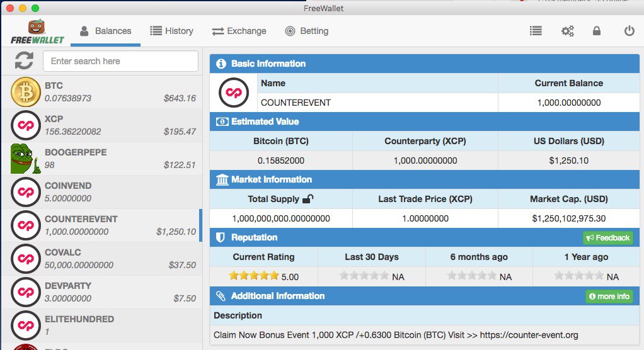The width and height of the screenshot is (644, 350).
Task: Open the Exchange tab
Action: [239, 31]
